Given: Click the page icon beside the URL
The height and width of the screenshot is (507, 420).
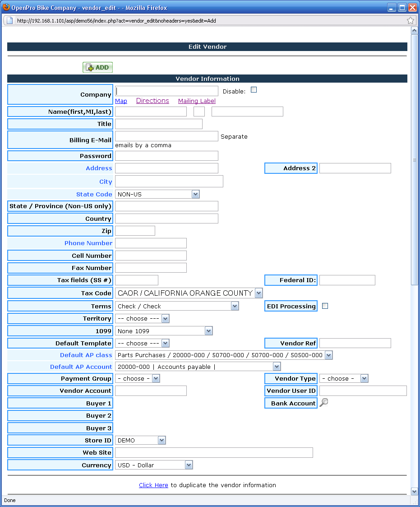Looking at the screenshot, I should (x=9, y=20).
